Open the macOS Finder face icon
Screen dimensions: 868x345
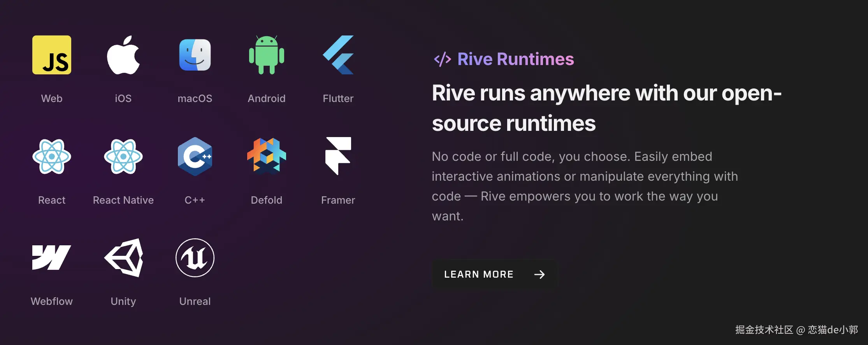[195, 55]
